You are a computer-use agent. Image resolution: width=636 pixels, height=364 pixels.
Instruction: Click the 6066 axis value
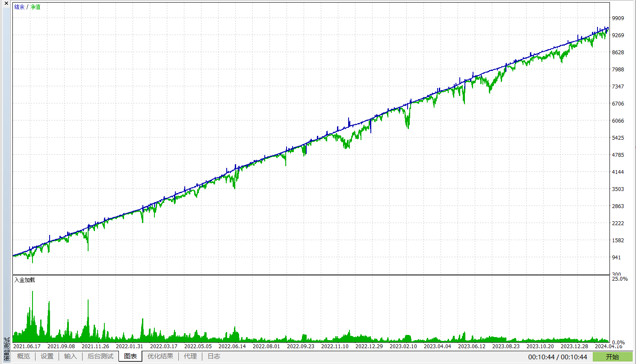tap(618, 121)
